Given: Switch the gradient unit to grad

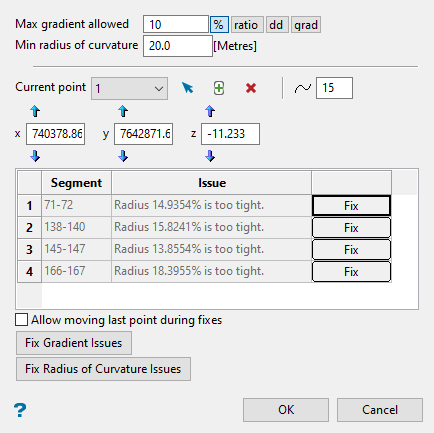Looking at the screenshot, I should (x=306, y=25).
